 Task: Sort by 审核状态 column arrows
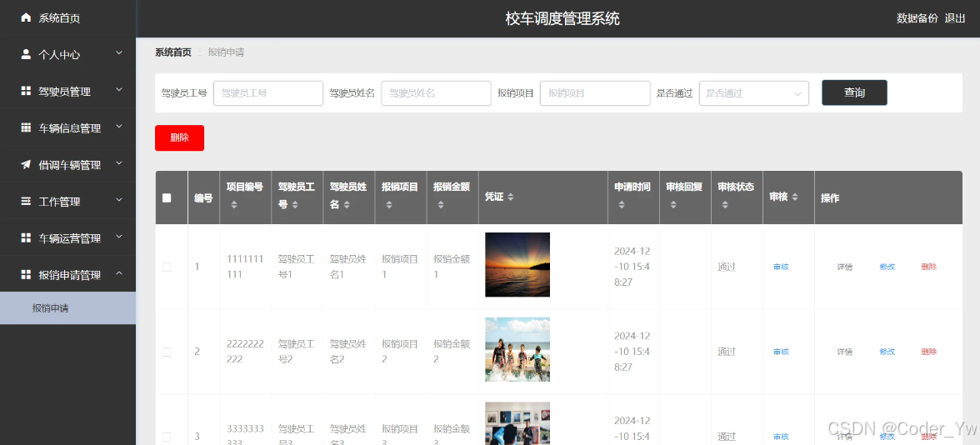(725, 205)
